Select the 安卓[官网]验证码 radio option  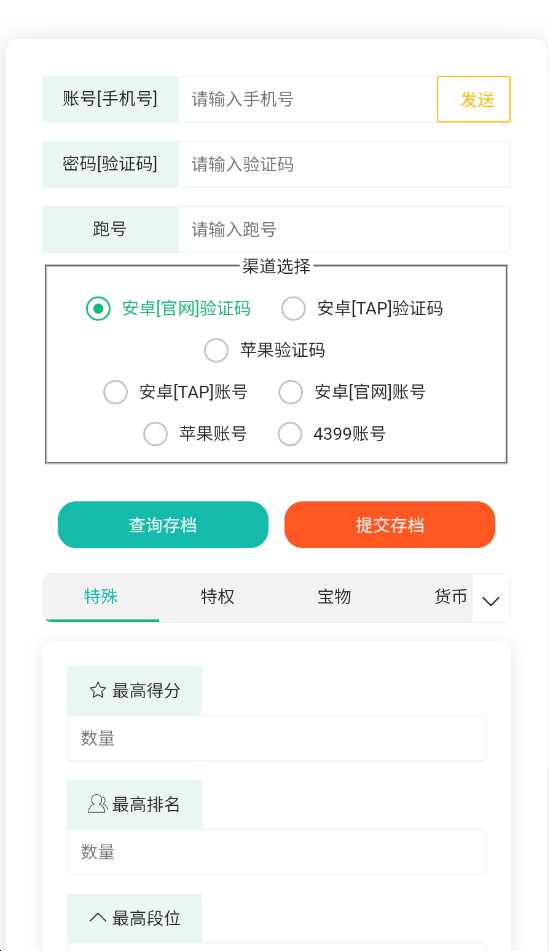[98, 309]
